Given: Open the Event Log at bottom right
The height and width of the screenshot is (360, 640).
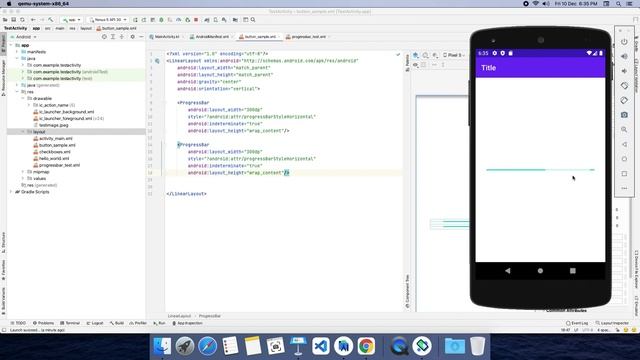Looking at the screenshot, I should coord(577,323).
